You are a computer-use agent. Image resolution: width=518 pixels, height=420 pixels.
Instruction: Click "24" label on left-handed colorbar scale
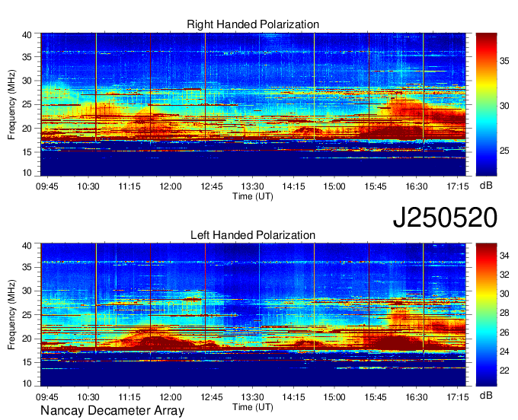tap(504, 352)
